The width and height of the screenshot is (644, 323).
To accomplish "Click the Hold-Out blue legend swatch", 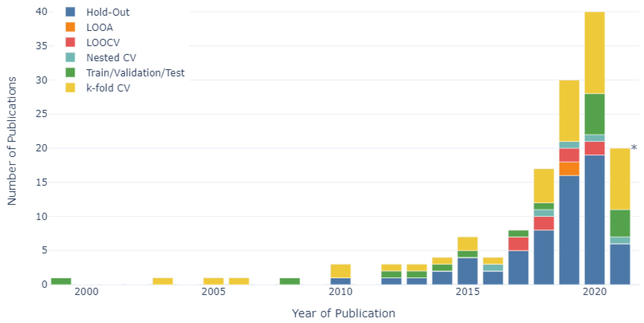I will pyautogui.click(x=70, y=12).
